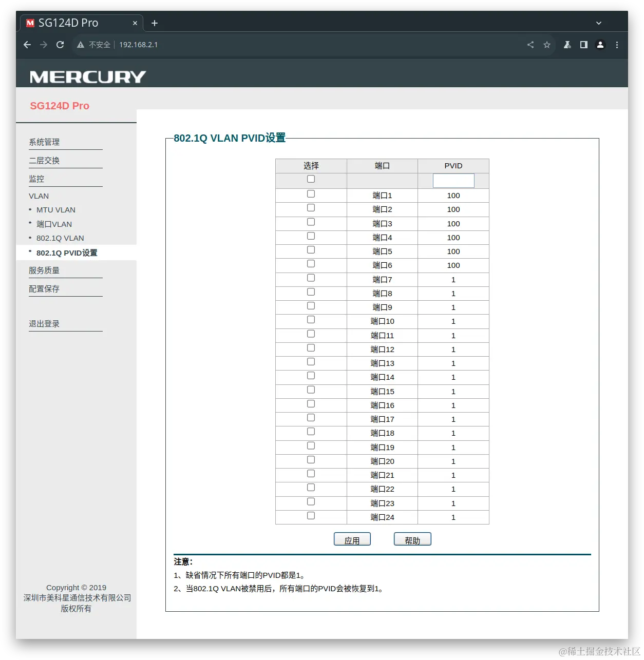Open the 监控 menu in the sidebar

36,179
